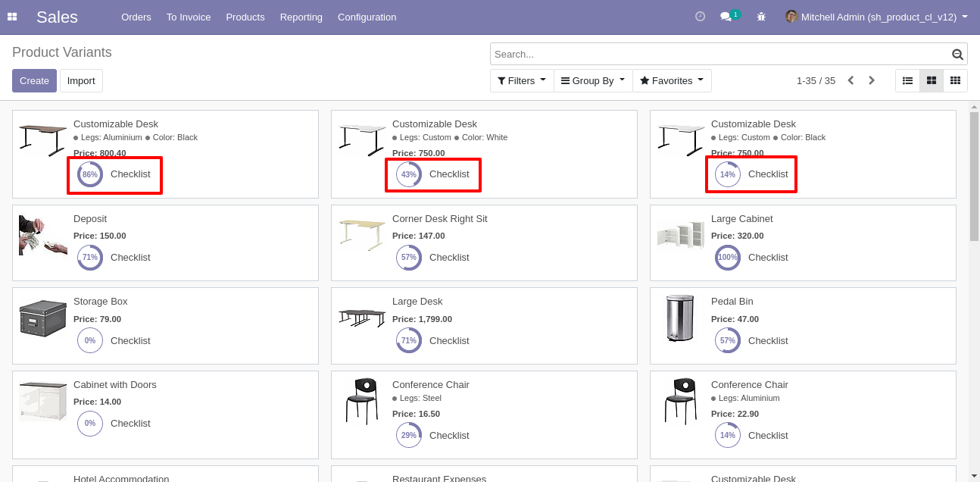Screen dimensions: 980x482
Task: Switch to grid view icon
Action: 955,80
